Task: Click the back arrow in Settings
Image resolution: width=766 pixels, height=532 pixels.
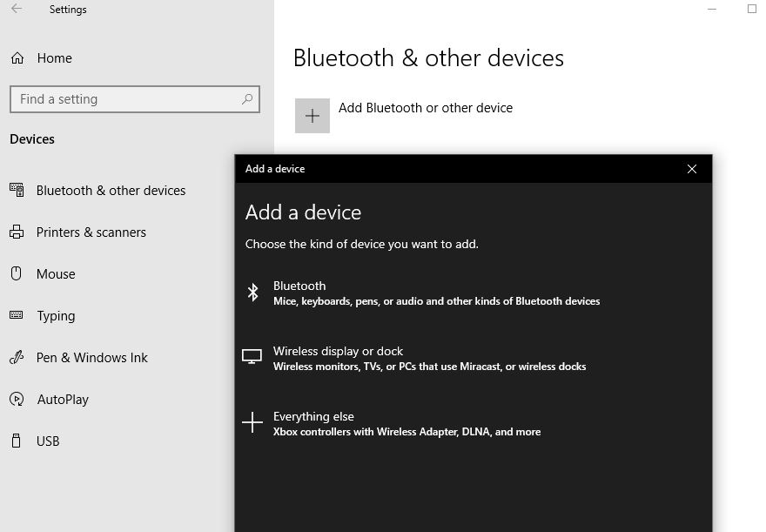Action: tap(17, 9)
